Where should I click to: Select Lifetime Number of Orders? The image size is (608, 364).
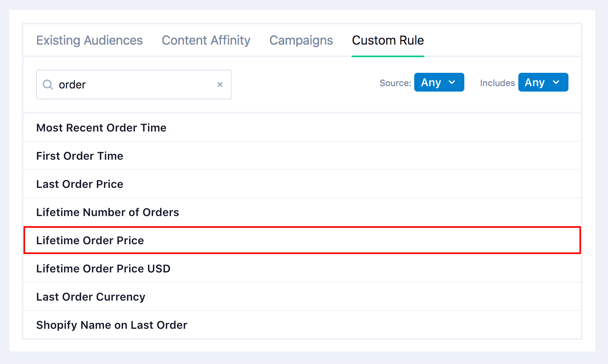tap(108, 212)
